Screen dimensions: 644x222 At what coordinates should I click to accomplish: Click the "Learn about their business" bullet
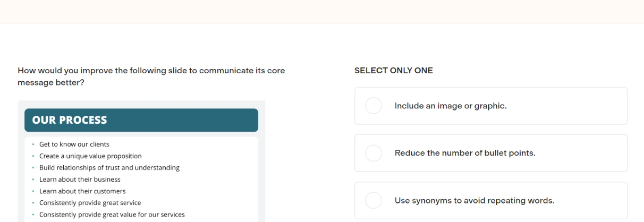[80, 180]
